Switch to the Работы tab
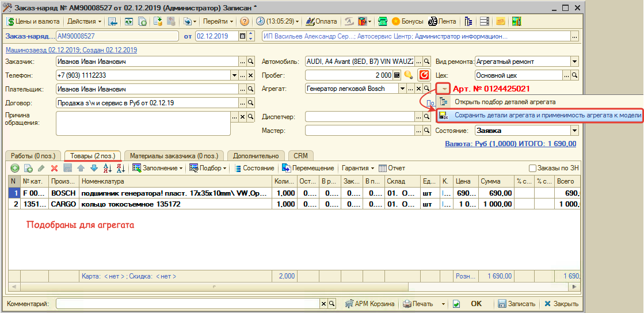Image resolution: width=644 pixels, height=313 pixels. coord(32,155)
